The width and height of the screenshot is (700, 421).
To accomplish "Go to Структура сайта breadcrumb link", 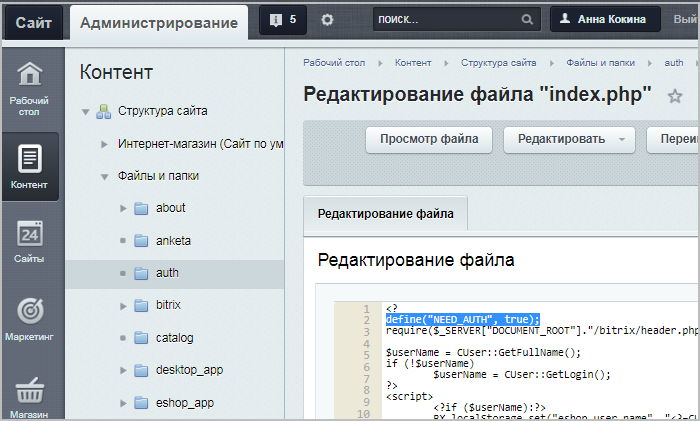I will pyautogui.click(x=499, y=63).
